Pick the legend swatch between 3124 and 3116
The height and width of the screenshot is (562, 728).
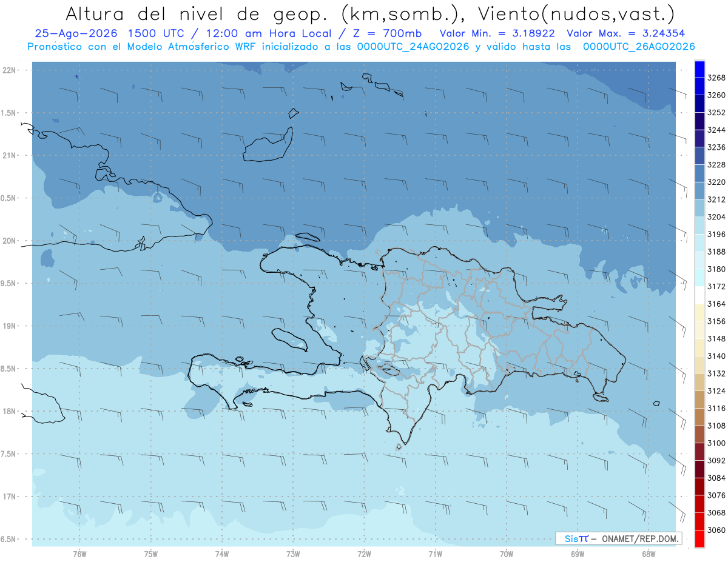699,400
